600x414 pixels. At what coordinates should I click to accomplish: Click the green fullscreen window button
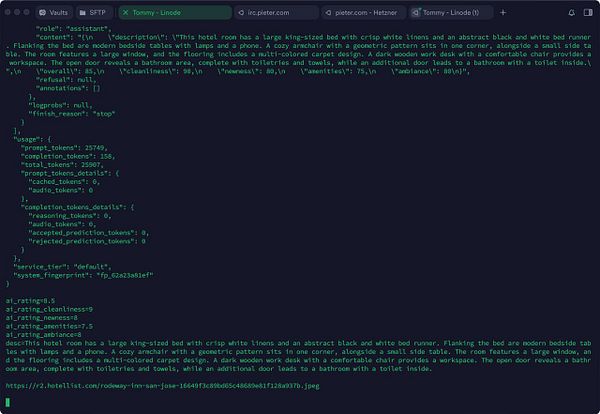26,12
